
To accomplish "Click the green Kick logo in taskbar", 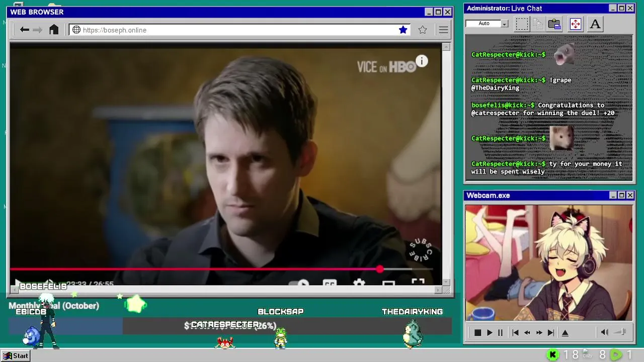I will (x=552, y=355).
